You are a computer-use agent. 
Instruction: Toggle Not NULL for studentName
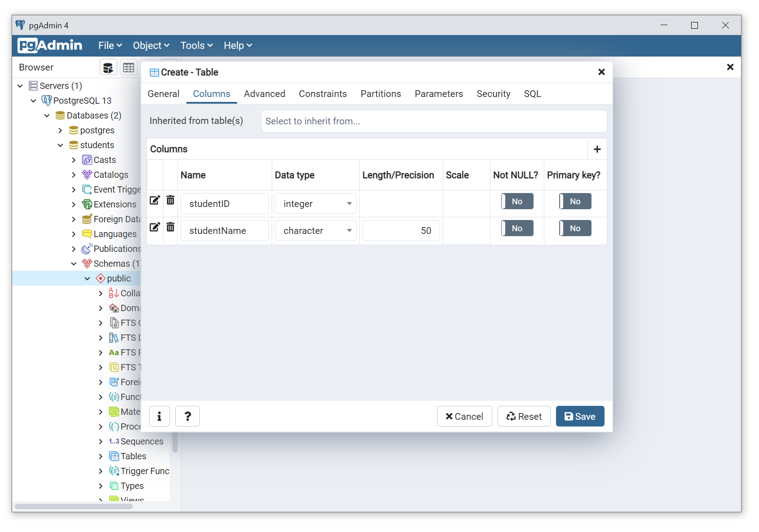[517, 228]
